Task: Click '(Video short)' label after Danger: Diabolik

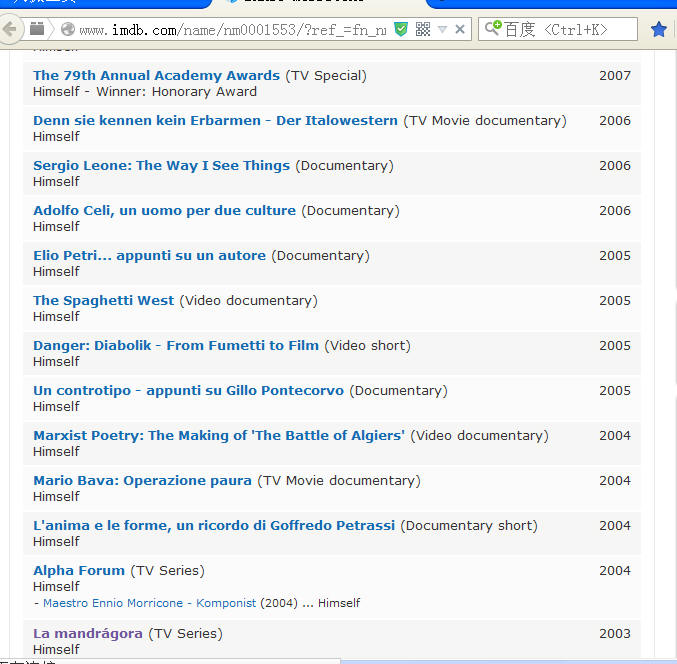Action: (x=367, y=346)
